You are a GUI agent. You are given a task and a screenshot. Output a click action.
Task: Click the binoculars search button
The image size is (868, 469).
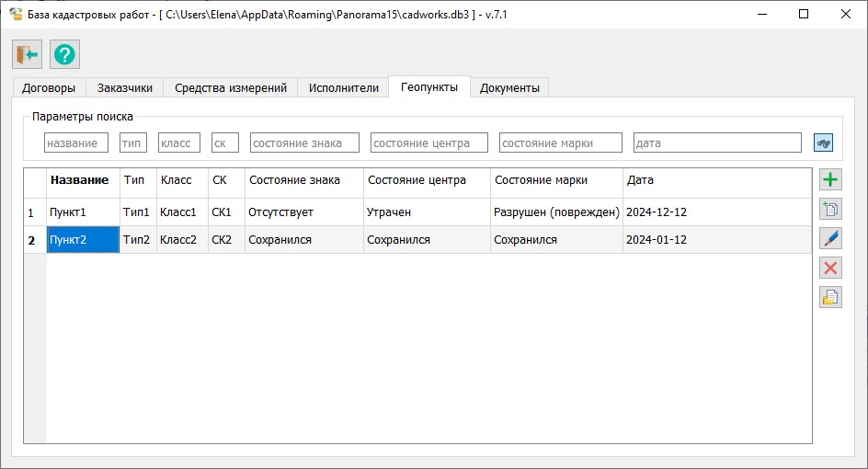coord(823,143)
